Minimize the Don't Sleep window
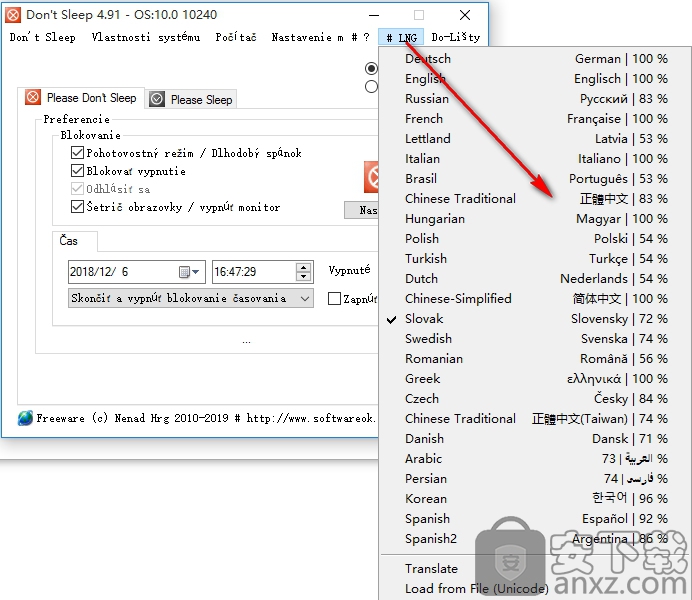This screenshot has height=600, width=692. point(374,15)
